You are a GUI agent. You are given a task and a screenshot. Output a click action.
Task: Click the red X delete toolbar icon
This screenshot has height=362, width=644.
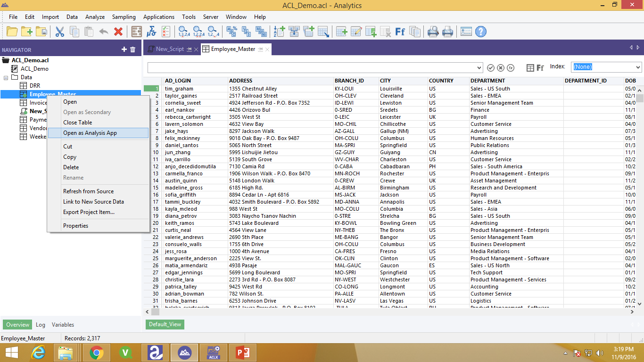coord(118,32)
